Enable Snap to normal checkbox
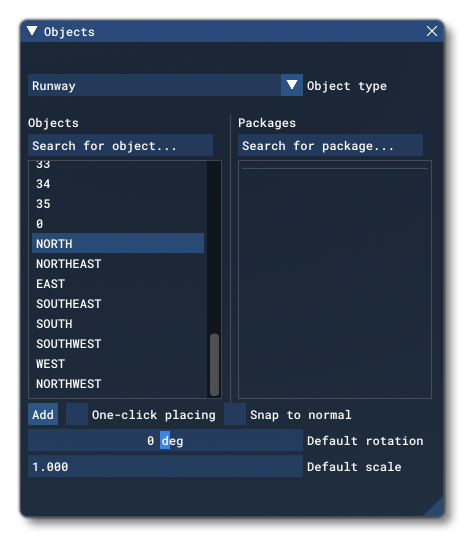This screenshot has height=537, width=464. 235,414
